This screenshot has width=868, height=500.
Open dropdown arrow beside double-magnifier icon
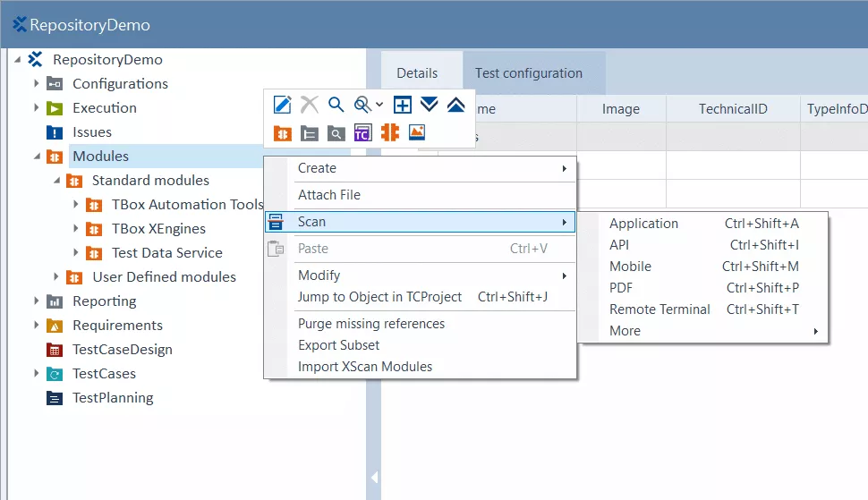379,106
